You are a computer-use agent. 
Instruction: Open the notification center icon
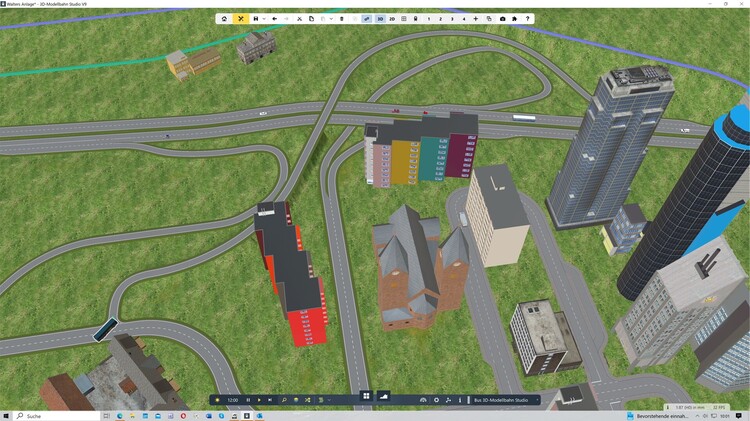click(739, 416)
